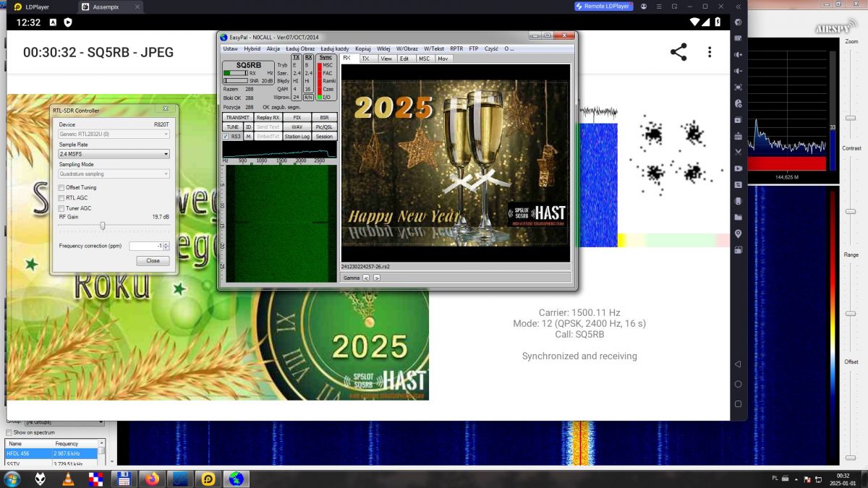Open Station Log button
The width and height of the screenshot is (868, 488).
tap(297, 136)
